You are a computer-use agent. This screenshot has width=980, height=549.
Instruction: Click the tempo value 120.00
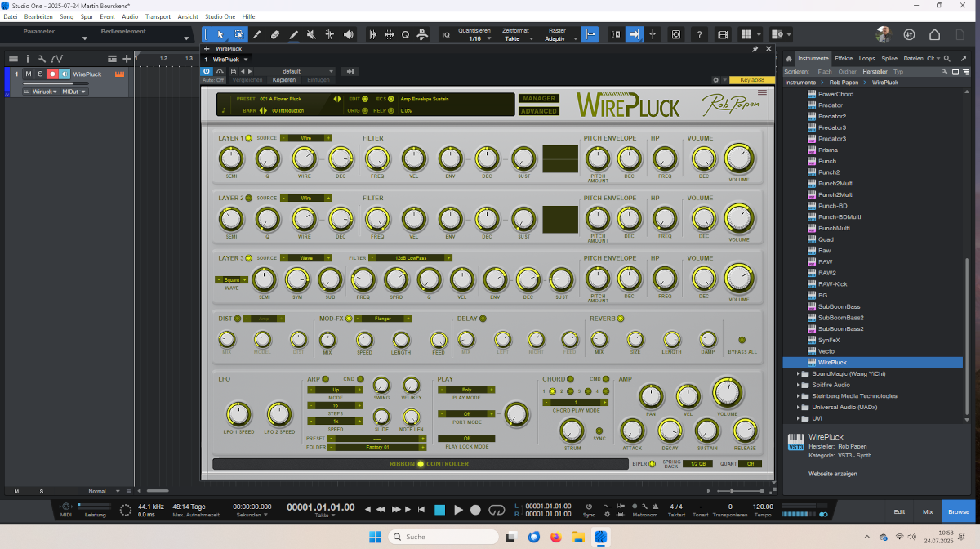point(763,507)
